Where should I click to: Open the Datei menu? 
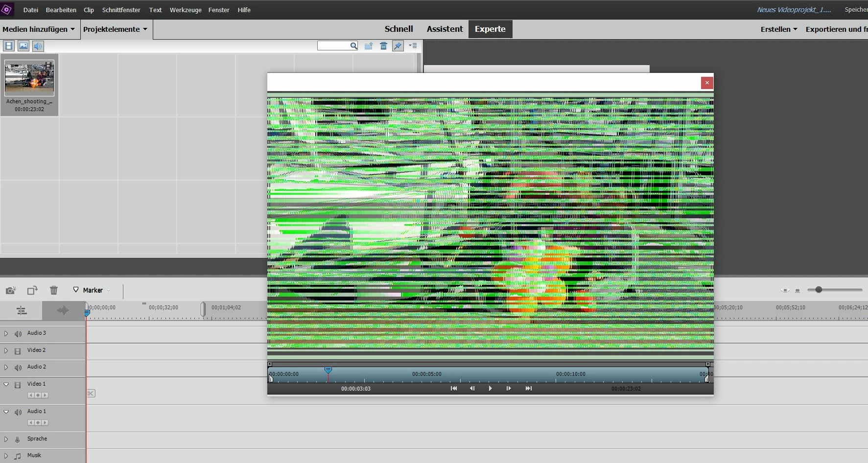click(31, 10)
